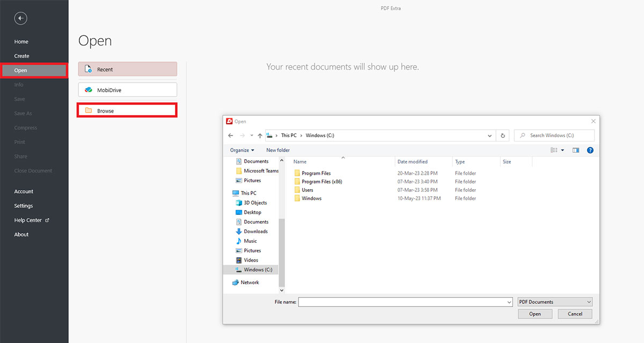Select the Recent documents icon
Image resolution: width=644 pixels, height=343 pixels.
(87, 69)
